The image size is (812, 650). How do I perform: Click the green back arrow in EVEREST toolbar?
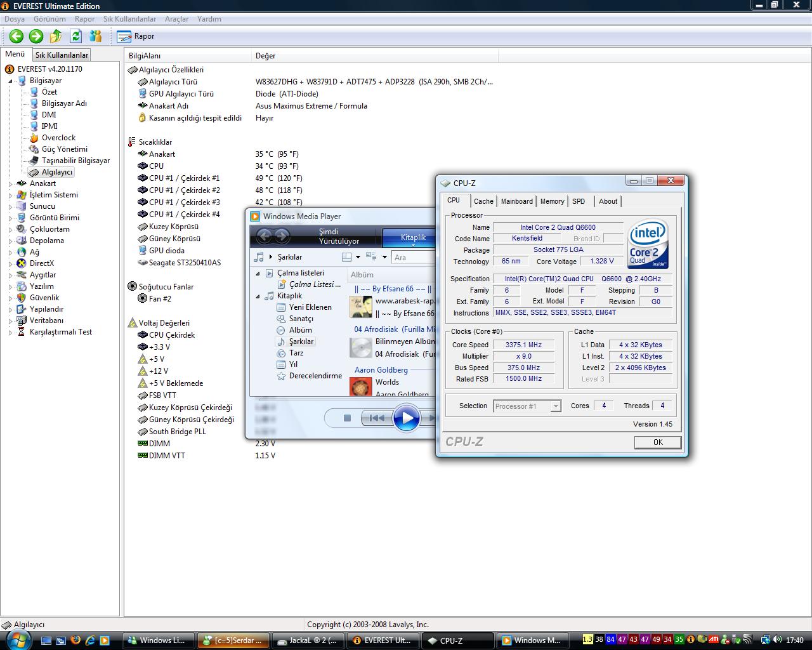(x=16, y=36)
